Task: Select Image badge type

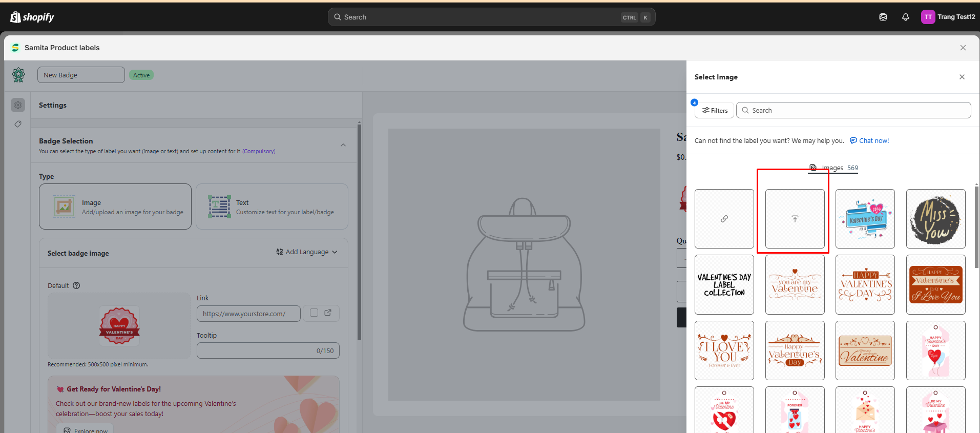Action: 115,207
